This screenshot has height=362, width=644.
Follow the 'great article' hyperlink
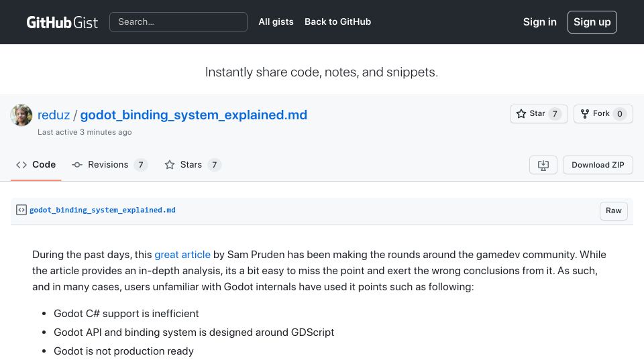(x=182, y=255)
